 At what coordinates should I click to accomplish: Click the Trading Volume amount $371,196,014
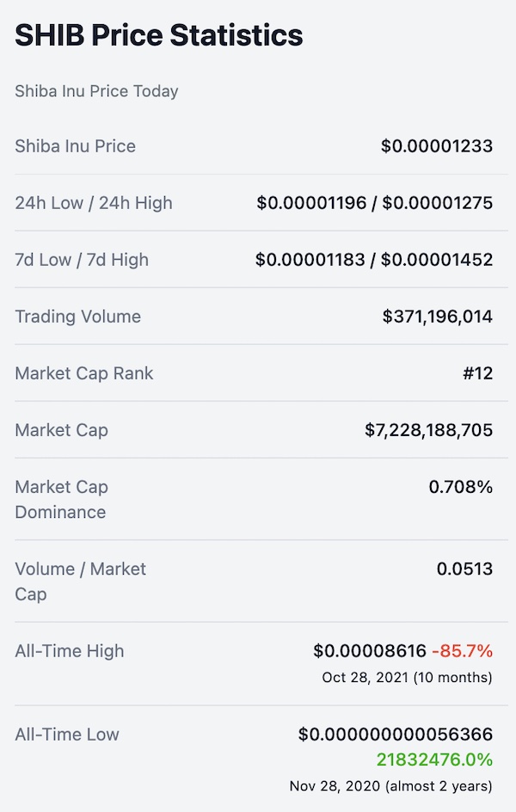click(438, 317)
